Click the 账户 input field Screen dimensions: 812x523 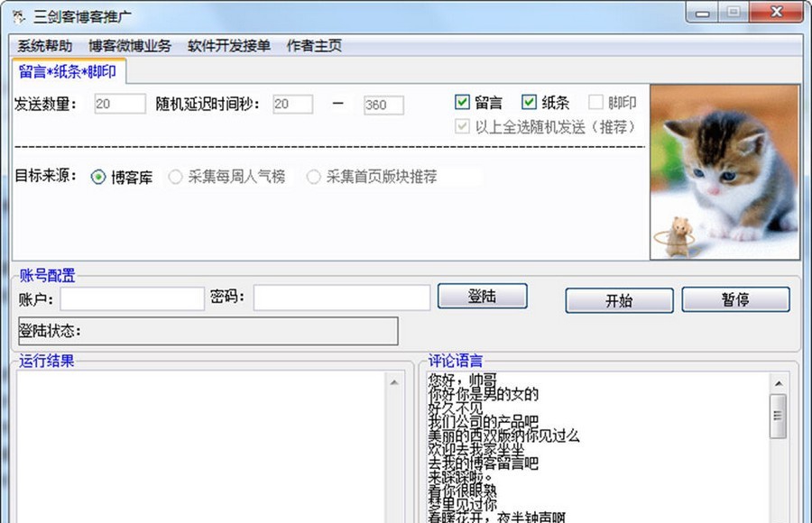tap(132, 298)
